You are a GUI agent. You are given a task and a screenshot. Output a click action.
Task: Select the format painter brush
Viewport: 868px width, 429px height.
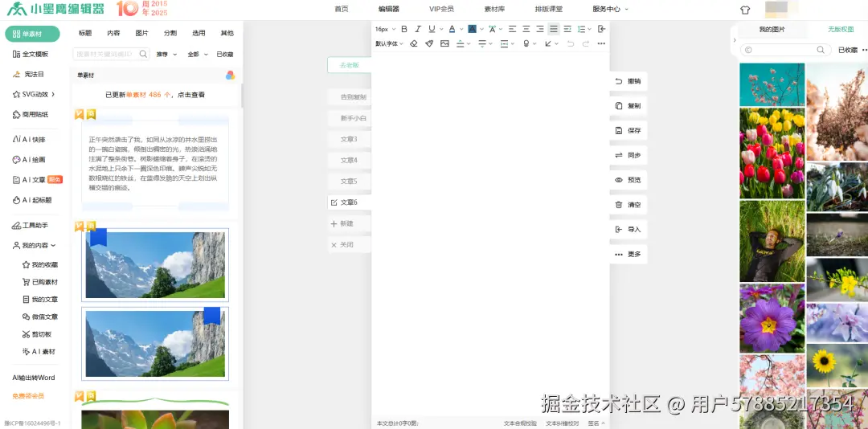pos(429,43)
